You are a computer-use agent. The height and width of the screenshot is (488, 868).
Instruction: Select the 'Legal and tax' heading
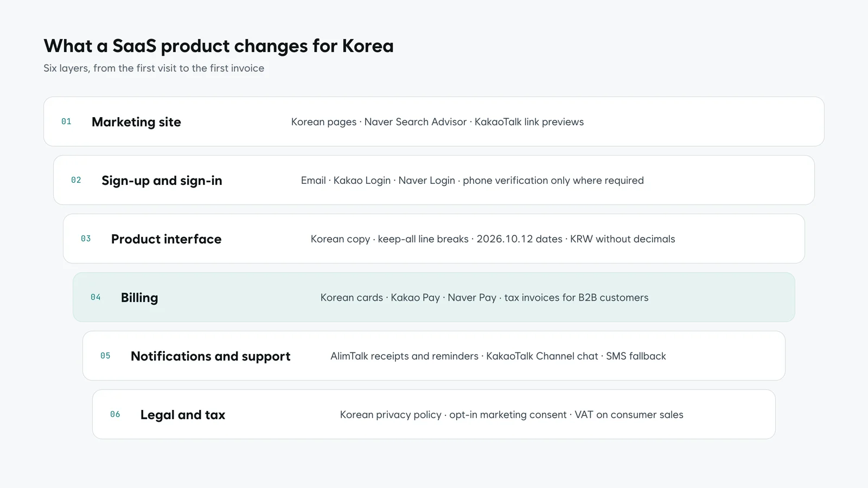click(x=183, y=415)
